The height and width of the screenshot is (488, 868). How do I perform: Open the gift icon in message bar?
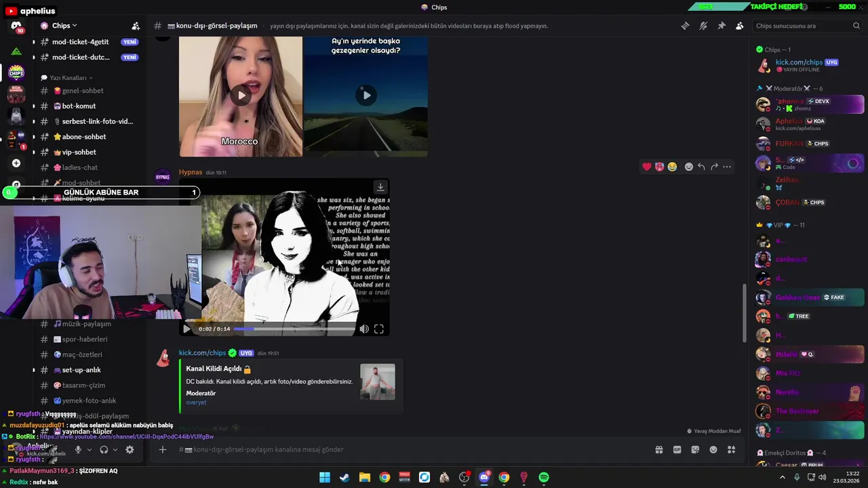point(659,449)
